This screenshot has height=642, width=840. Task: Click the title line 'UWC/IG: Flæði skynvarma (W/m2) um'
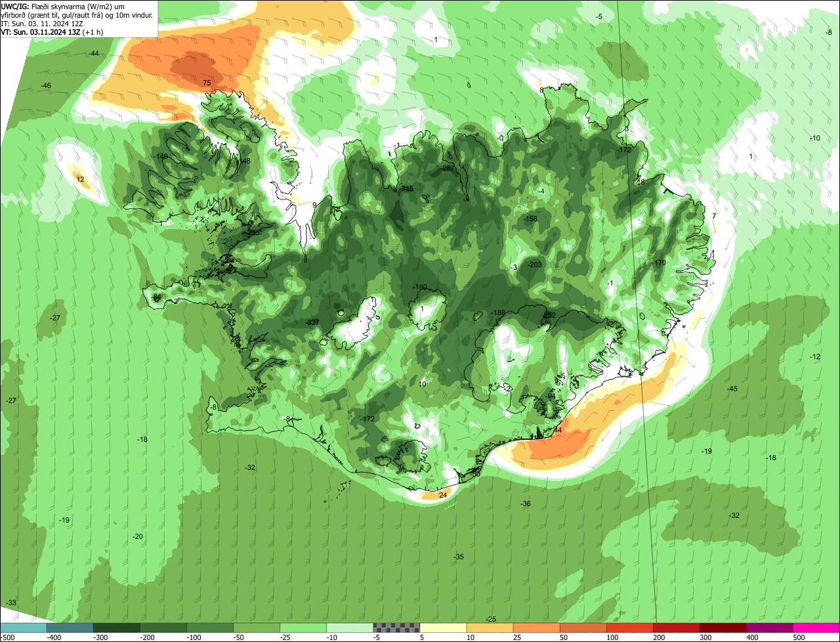click(63, 6)
